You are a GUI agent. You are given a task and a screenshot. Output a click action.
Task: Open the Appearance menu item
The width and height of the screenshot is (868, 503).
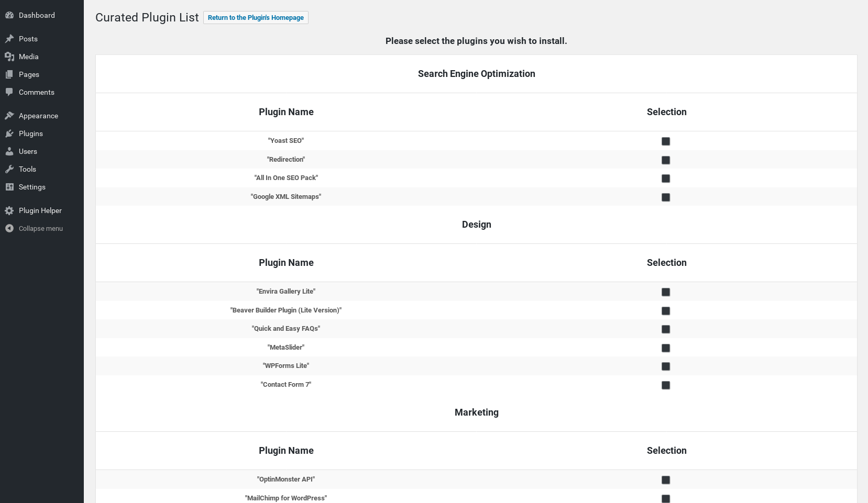tap(42, 116)
